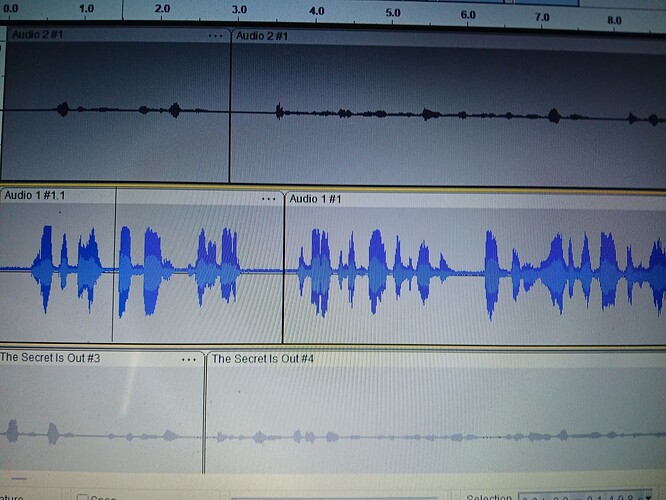This screenshot has width=666, height=500.
Task: Click the 1.0 mark on the timeline ruler
Action: (86, 9)
